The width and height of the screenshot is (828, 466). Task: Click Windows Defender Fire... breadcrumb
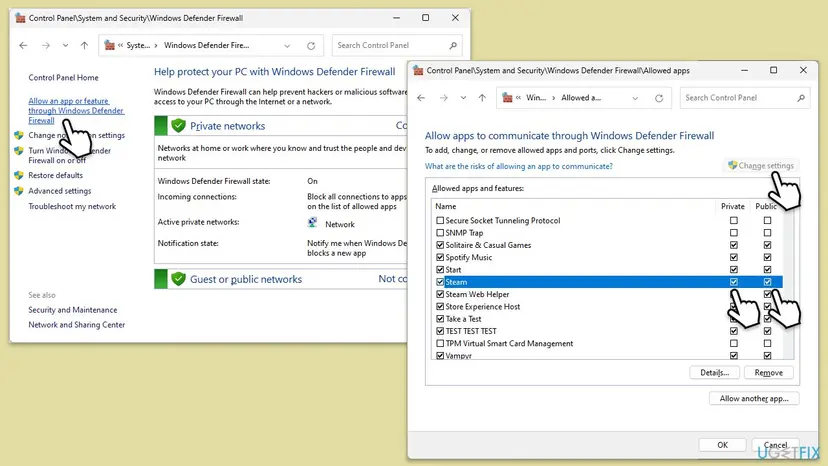[x=206, y=45]
